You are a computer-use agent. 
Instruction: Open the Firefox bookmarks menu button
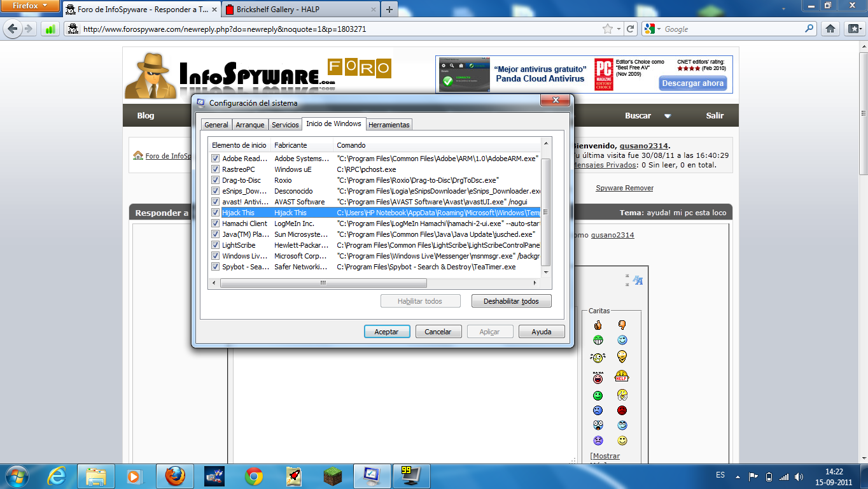pyautogui.click(x=854, y=29)
